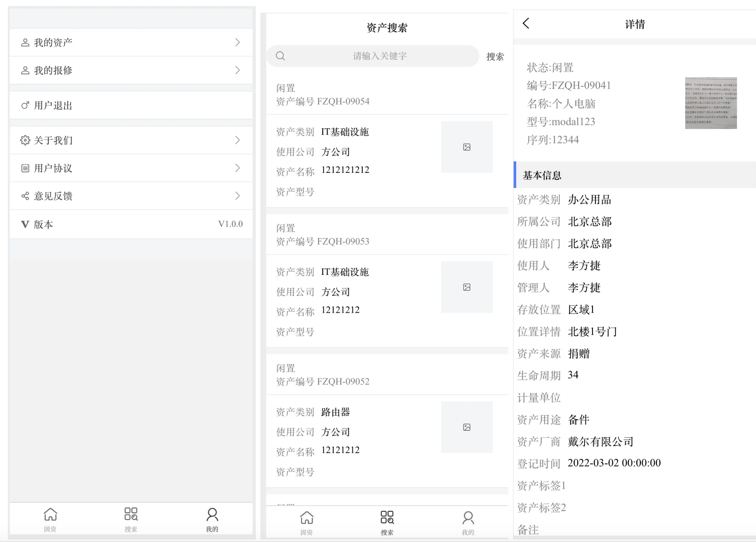Click the magnifier icon in search field
This screenshot has height=542, width=756.
[280, 56]
